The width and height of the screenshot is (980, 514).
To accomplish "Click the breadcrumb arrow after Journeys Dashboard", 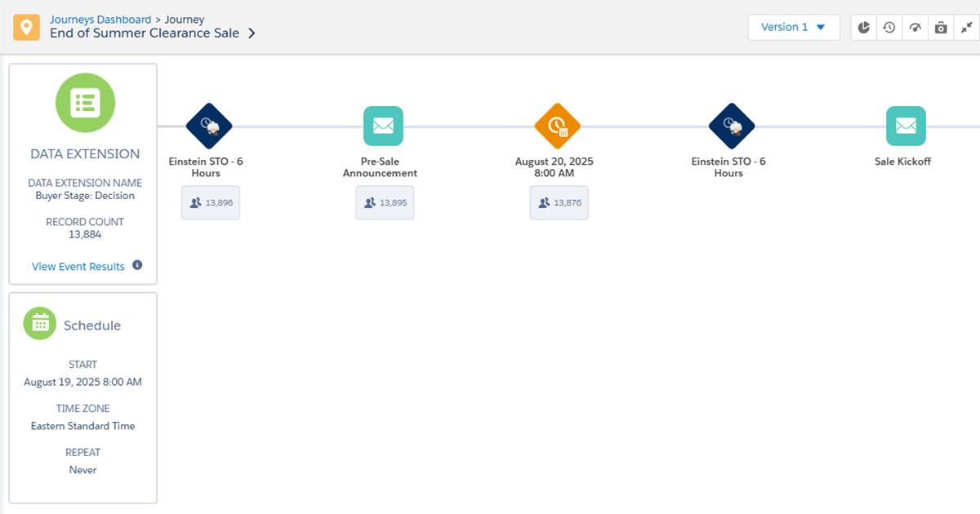I will pos(158,19).
